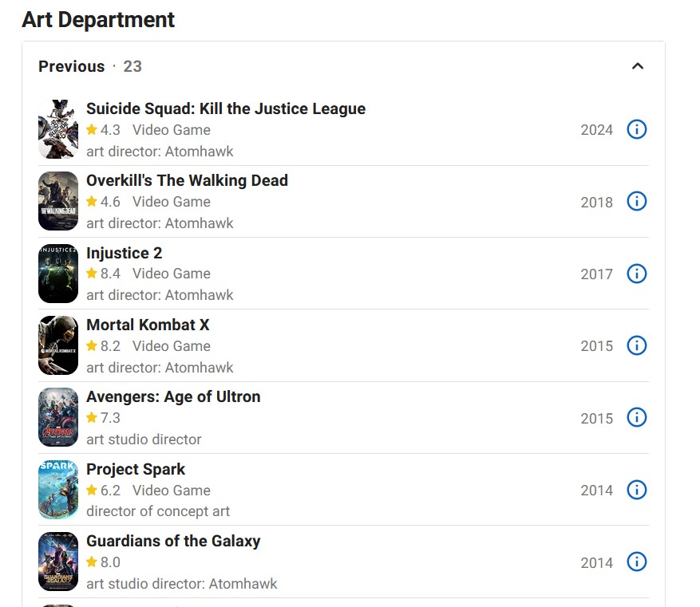Show info for Avengers: Age of Ultron

click(637, 417)
